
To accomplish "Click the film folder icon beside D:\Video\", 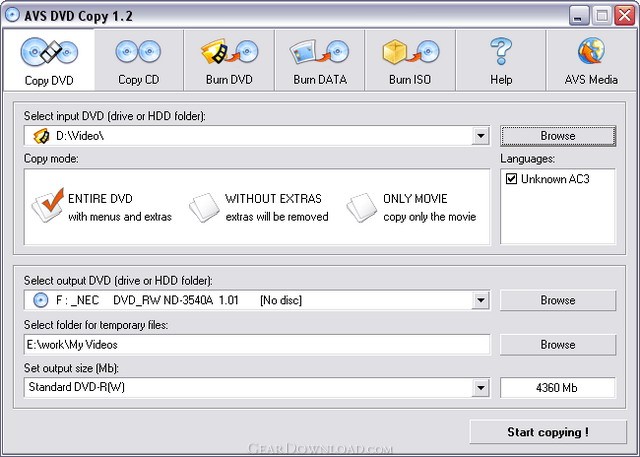I will [x=41, y=136].
